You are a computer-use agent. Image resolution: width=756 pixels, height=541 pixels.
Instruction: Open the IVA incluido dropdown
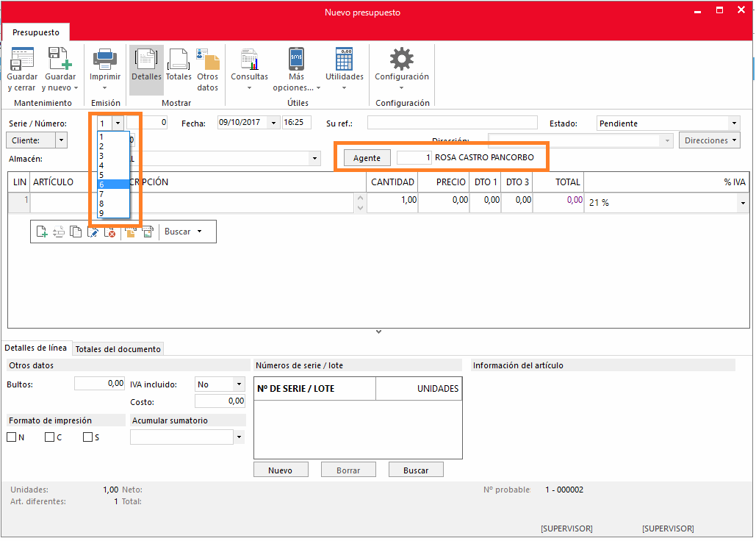239,384
